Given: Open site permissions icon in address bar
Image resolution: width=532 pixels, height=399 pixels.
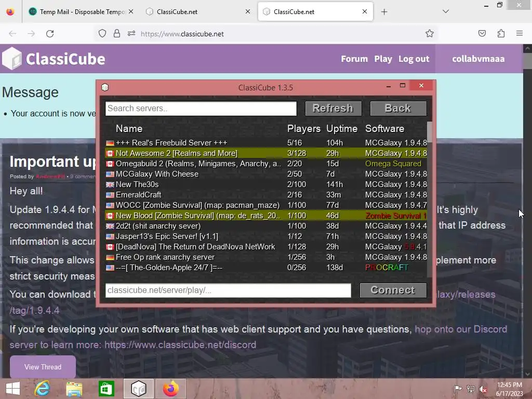Looking at the screenshot, I should (x=131, y=34).
